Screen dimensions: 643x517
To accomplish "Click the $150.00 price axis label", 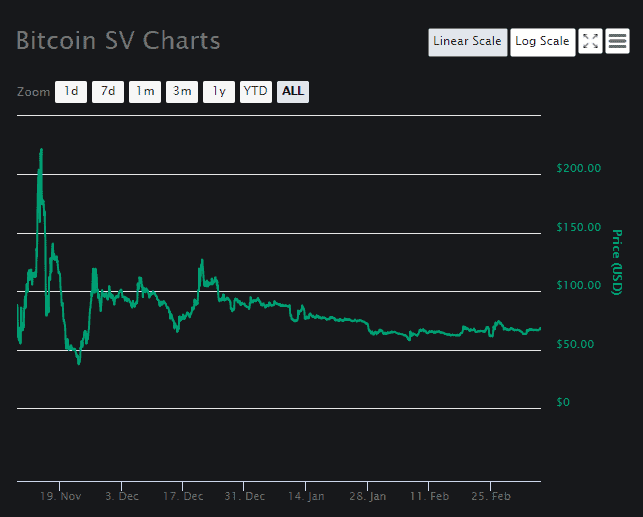I will (x=579, y=227).
